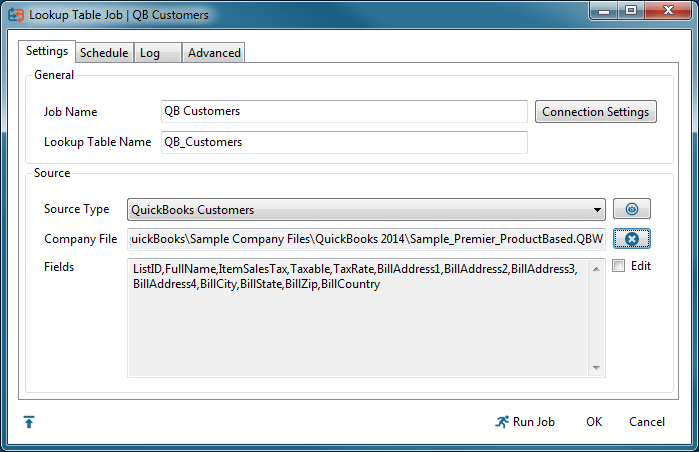699x452 pixels.
Task: Click the upload arrow icon at bottom left
Action: click(29, 421)
